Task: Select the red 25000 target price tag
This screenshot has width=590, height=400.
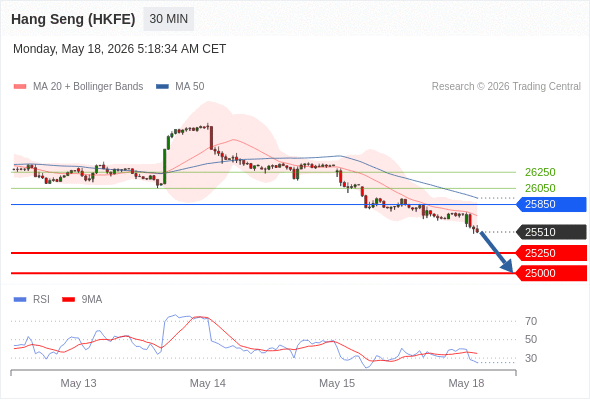Action: tap(551, 273)
